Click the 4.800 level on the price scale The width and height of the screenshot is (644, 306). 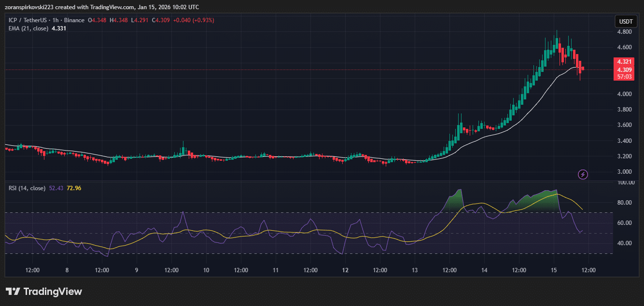625,31
